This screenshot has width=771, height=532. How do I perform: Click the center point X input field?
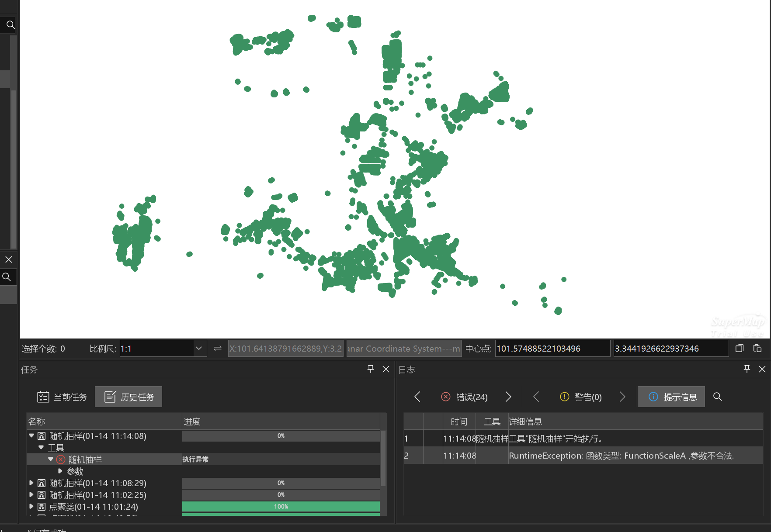(552, 349)
